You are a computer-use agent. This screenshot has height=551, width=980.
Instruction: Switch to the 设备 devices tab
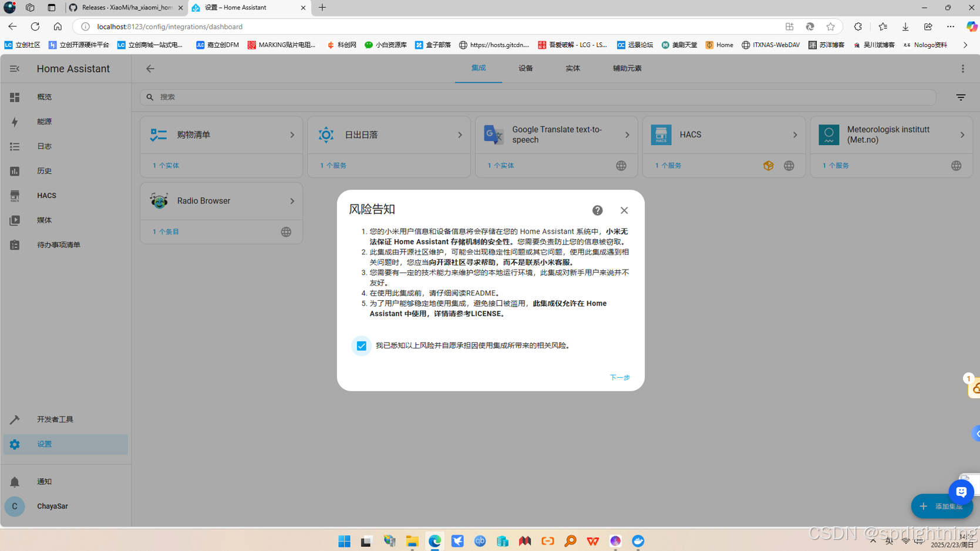click(x=526, y=68)
